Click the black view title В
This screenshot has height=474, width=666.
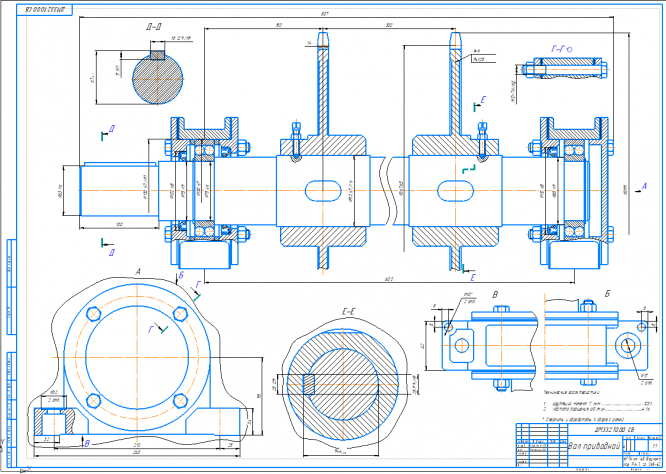click(x=495, y=295)
